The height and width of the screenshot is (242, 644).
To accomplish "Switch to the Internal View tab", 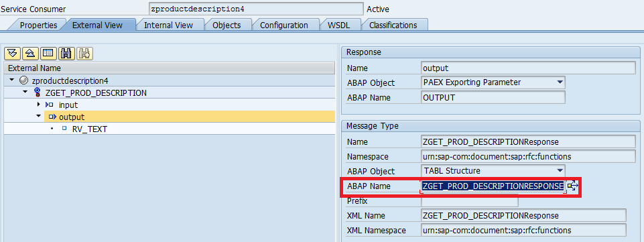I will tap(168, 25).
